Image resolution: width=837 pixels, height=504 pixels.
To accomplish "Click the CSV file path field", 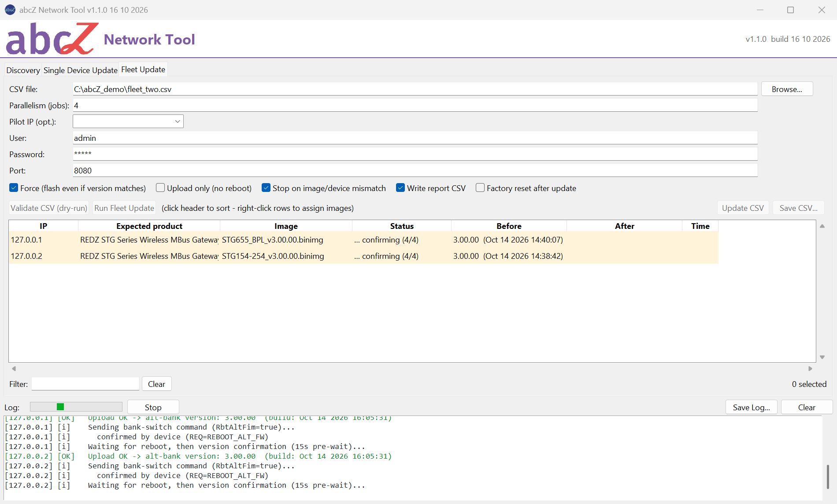I will point(415,89).
